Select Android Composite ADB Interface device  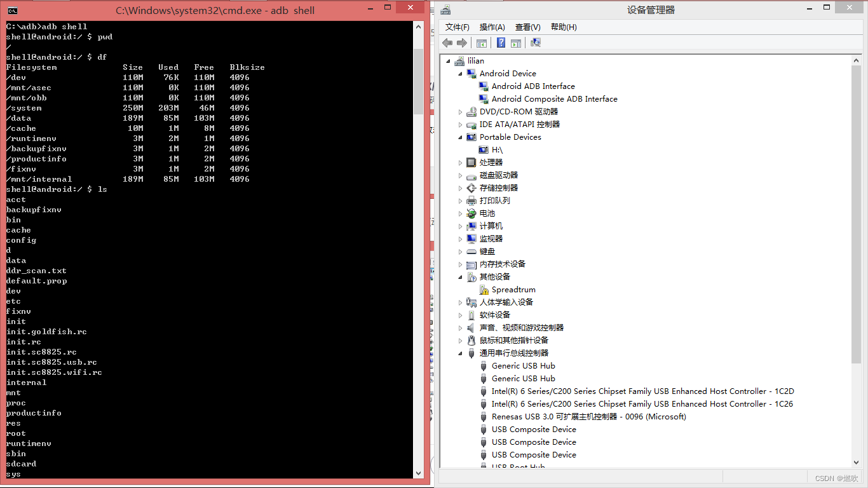click(x=554, y=99)
